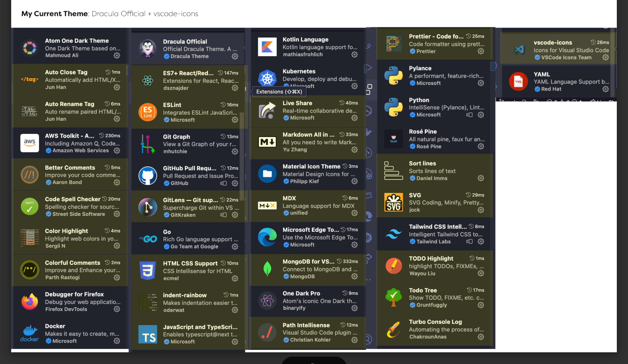Click the MongoDB leaf extension icon

click(267, 269)
